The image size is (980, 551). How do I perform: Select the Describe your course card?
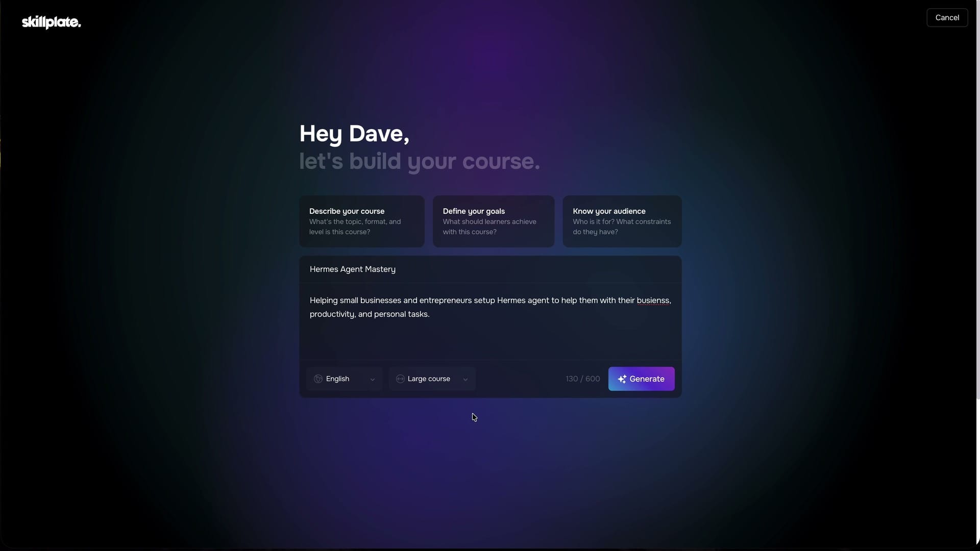click(361, 221)
